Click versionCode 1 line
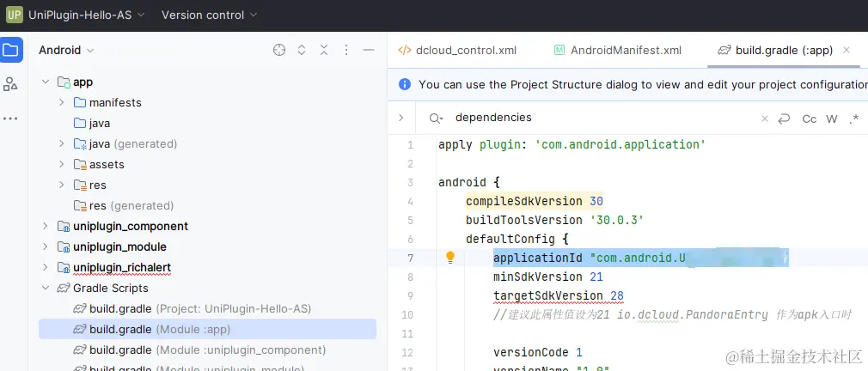868x371 pixels. click(537, 352)
